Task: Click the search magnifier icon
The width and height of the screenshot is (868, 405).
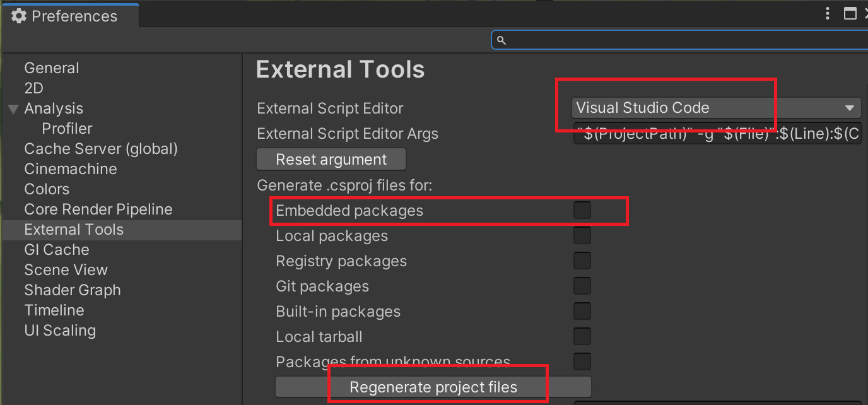Action: point(501,40)
